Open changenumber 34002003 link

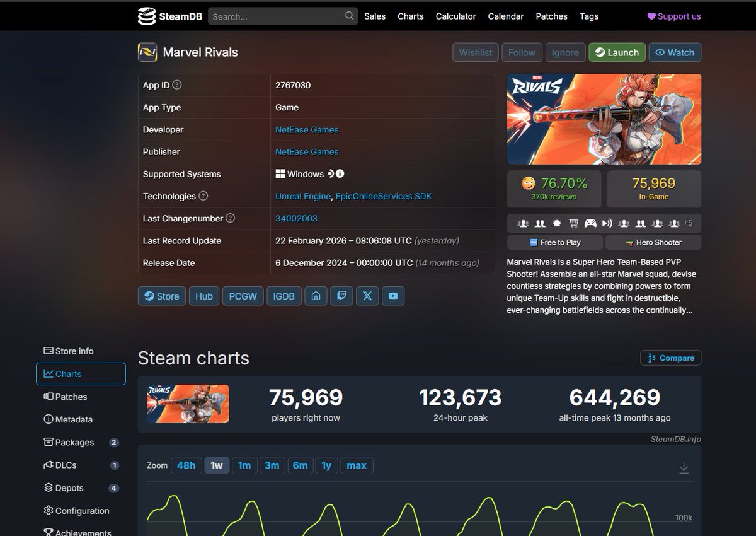click(x=296, y=218)
